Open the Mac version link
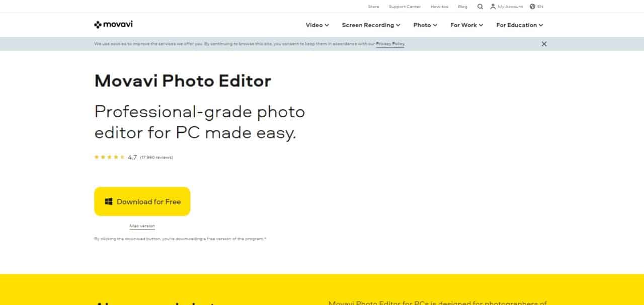The image size is (644, 305). pos(142,226)
